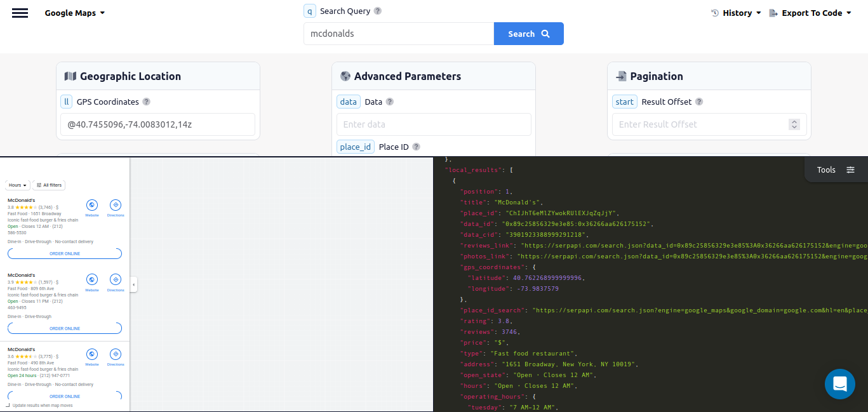This screenshot has height=412, width=868.
Task: Click the "Open 24 hours" status text
Action: coord(22,375)
